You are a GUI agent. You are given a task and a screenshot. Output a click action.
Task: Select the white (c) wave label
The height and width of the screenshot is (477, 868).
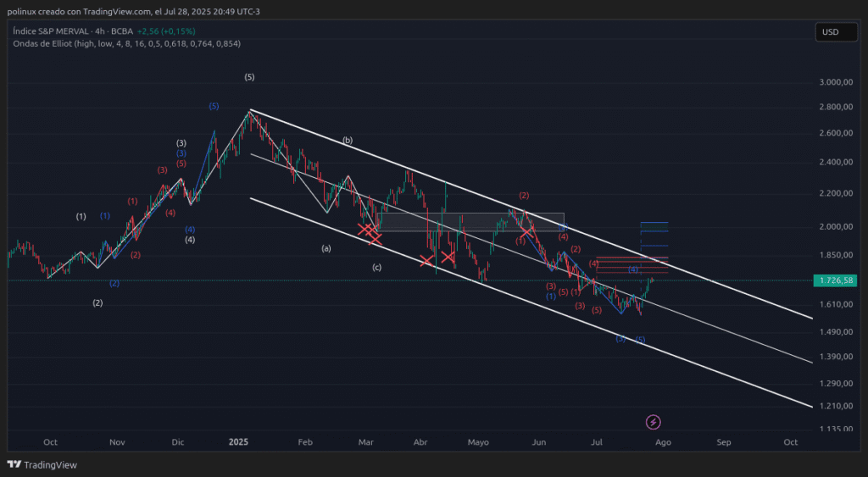(x=377, y=267)
